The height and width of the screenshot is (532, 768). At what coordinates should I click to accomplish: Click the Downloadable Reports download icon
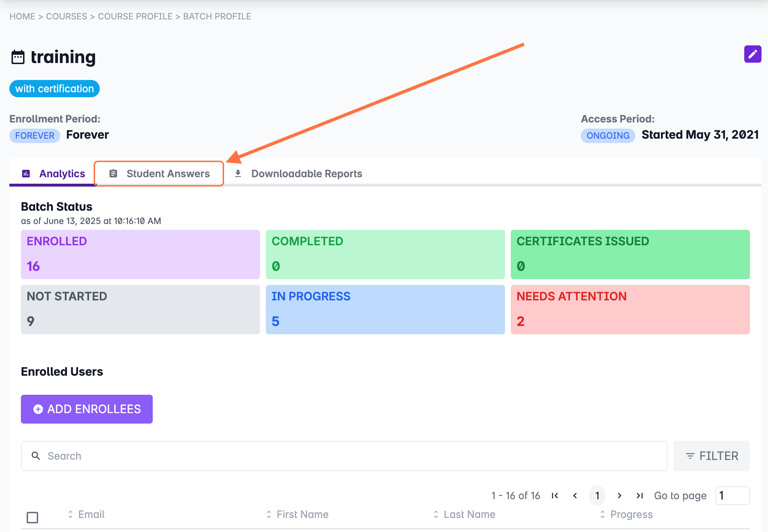(238, 174)
